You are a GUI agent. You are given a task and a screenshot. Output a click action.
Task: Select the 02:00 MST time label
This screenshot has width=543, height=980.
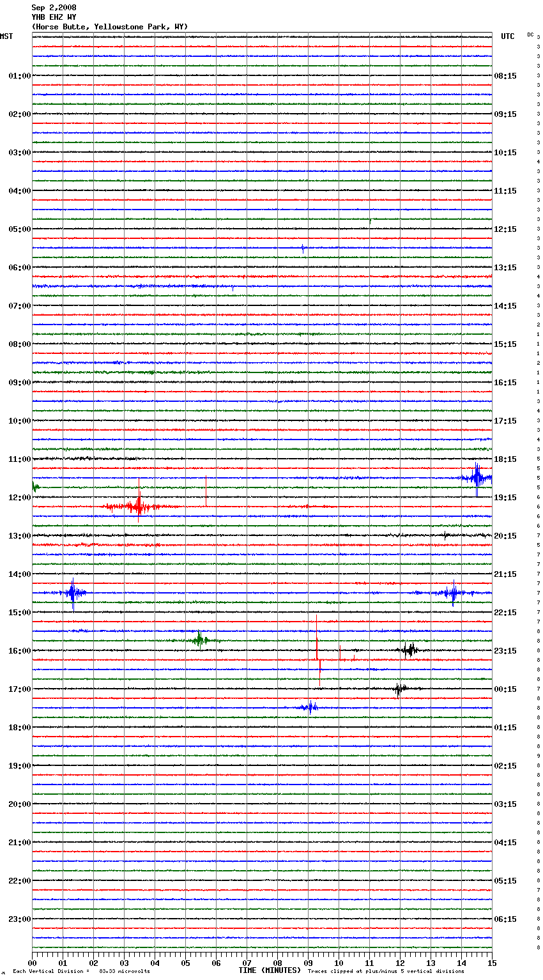(x=20, y=114)
